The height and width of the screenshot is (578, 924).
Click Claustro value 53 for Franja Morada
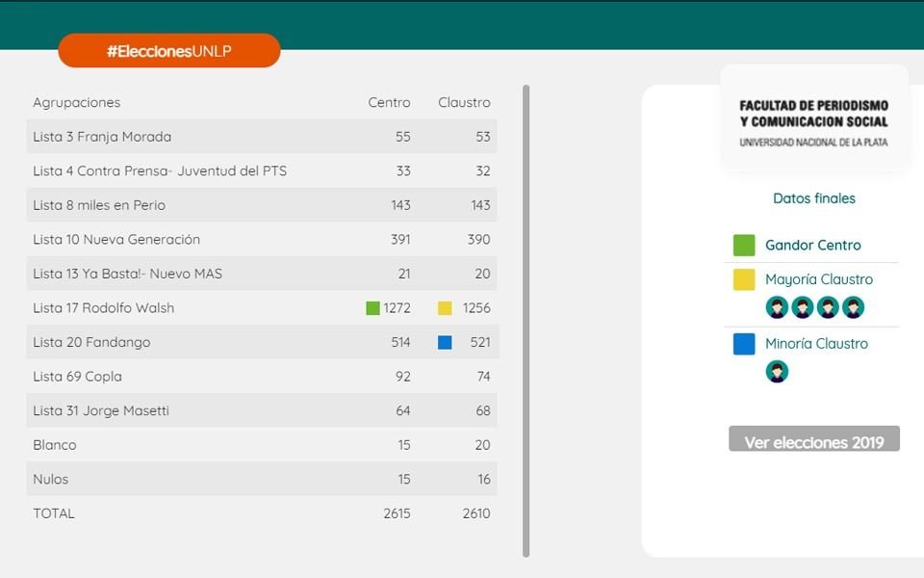[483, 137]
